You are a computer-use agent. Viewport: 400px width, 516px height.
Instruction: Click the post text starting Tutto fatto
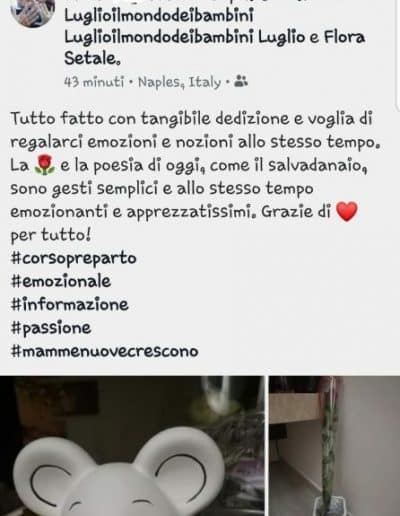point(195,177)
